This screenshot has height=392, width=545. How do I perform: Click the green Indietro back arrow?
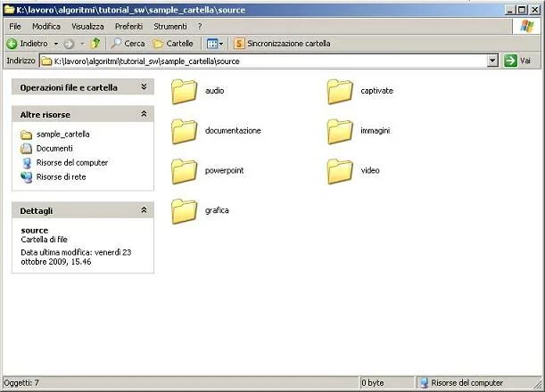12,44
